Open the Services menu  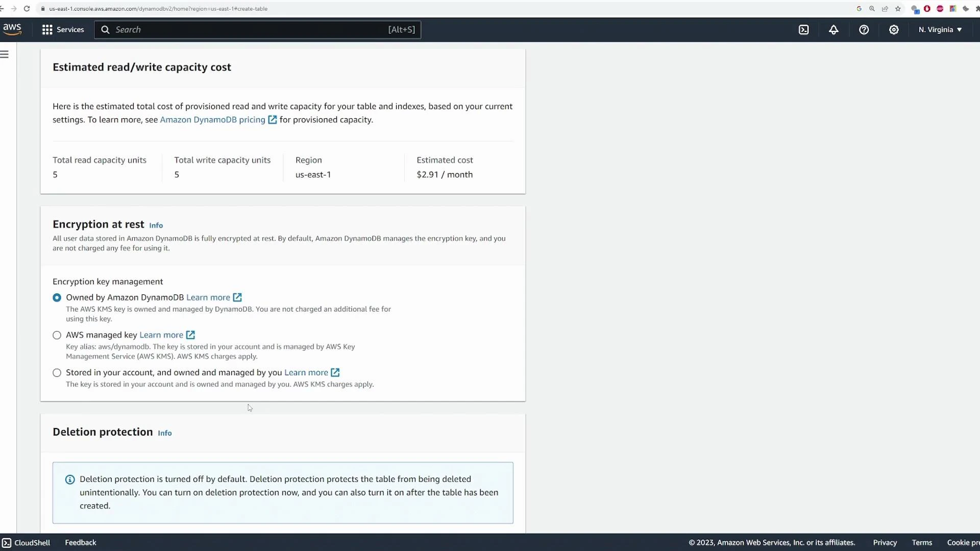[63, 30]
